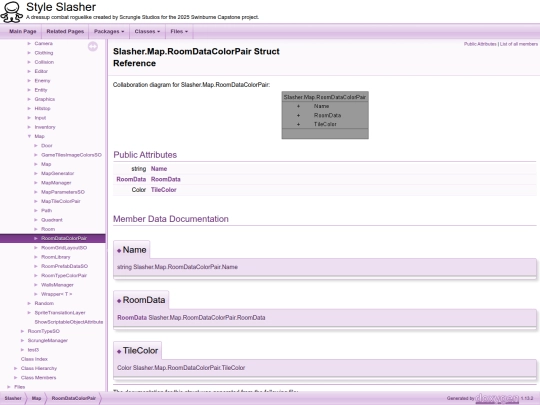
Task: Click RoomData type link in attributes table
Action: point(131,179)
